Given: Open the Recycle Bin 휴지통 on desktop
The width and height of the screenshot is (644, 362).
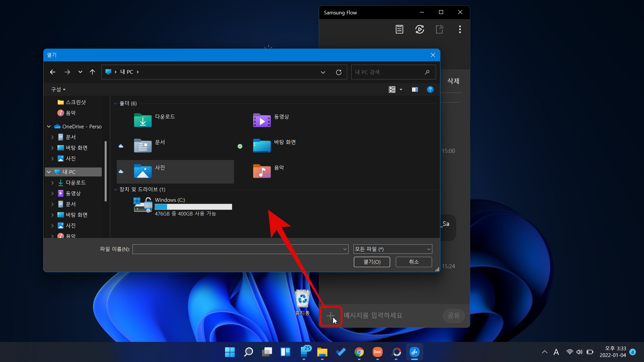Looking at the screenshot, I should click(x=302, y=302).
